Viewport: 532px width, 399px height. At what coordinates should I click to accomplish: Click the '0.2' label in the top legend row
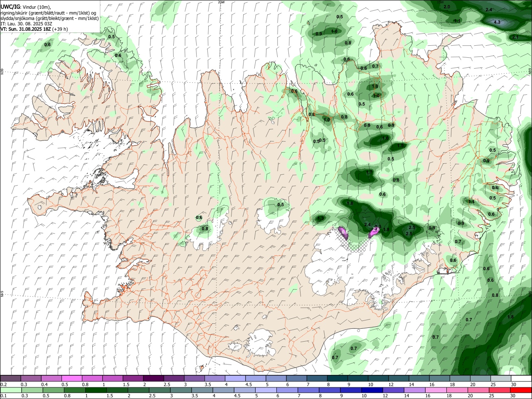pos(3,384)
